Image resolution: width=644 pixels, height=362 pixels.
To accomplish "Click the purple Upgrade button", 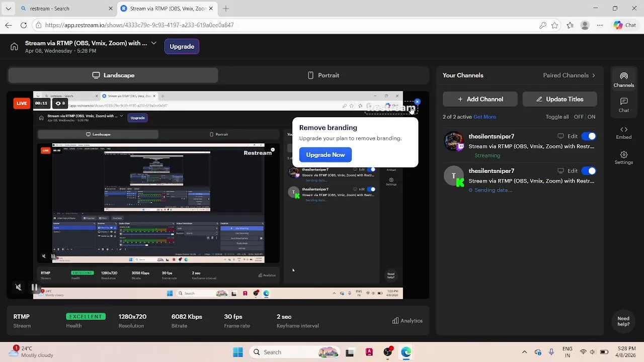I will (x=182, y=46).
